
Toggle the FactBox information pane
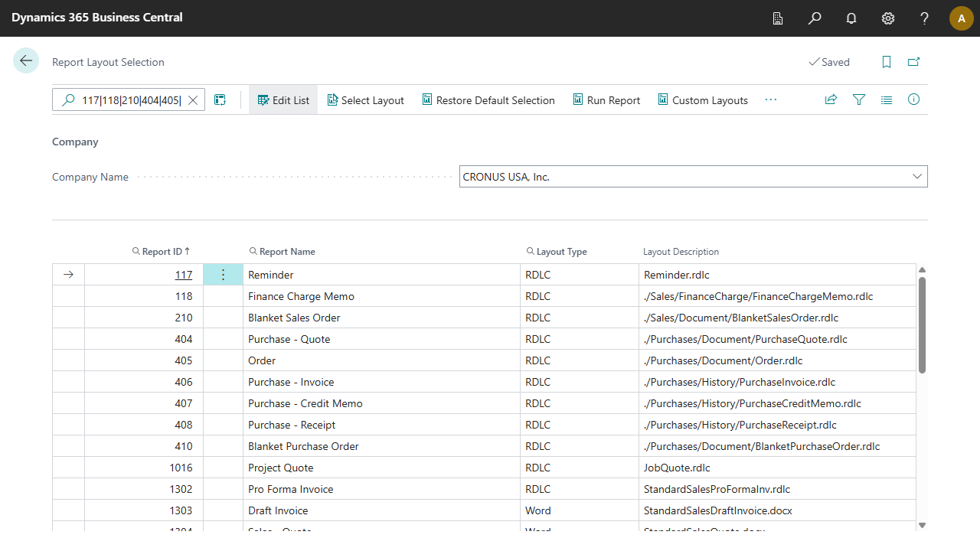(x=913, y=99)
